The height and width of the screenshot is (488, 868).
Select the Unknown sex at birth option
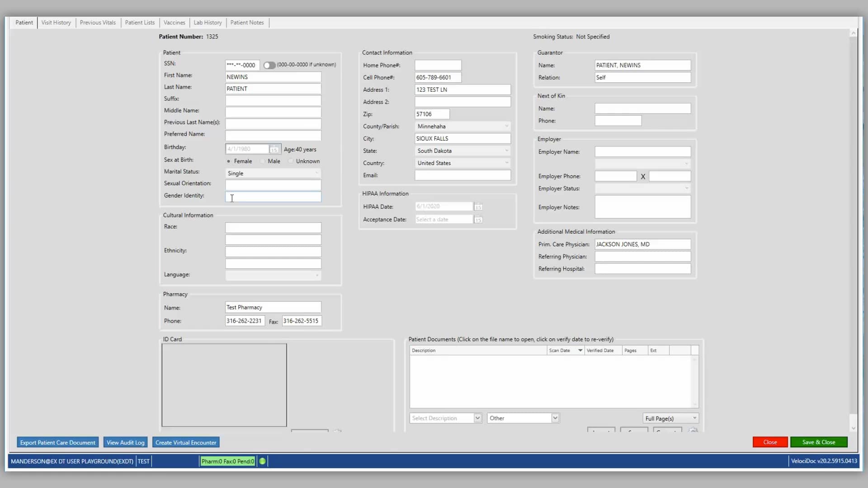(x=292, y=161)
